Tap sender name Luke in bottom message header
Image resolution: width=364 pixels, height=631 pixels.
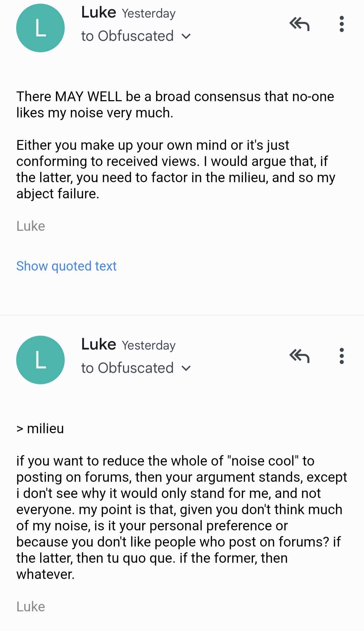[x=99, y=345]
